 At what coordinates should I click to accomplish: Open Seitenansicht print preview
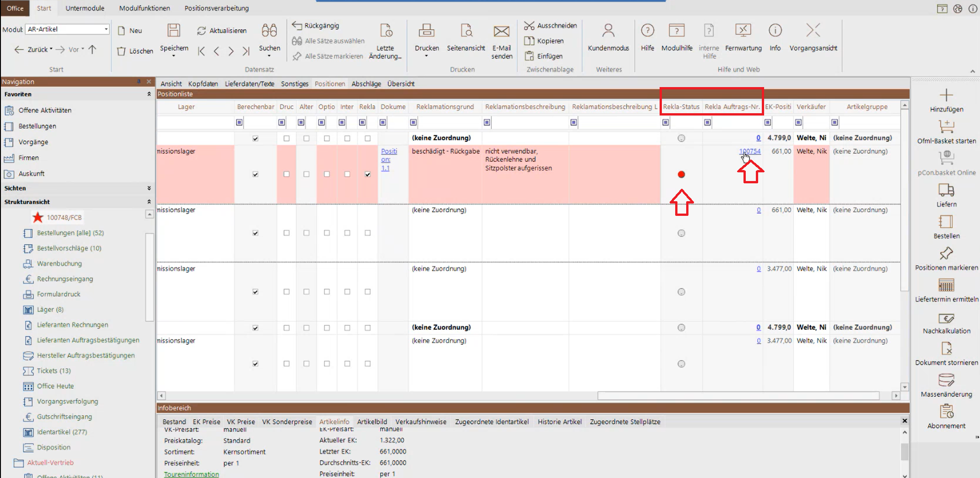coord(466,31)
